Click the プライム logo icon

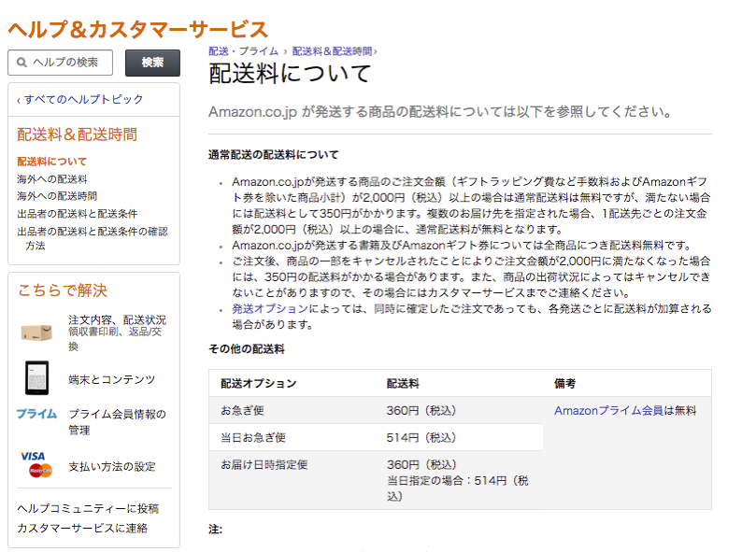coord(36,414)
